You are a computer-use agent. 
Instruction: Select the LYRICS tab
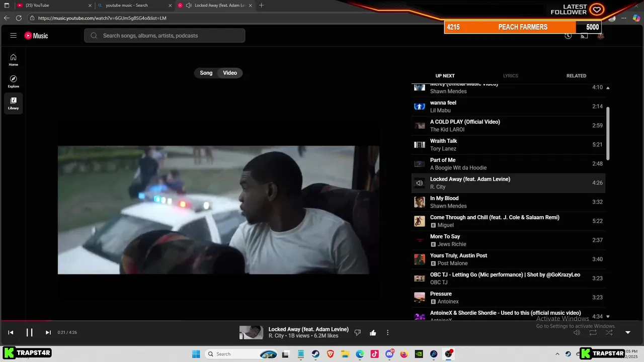point(510,76)
